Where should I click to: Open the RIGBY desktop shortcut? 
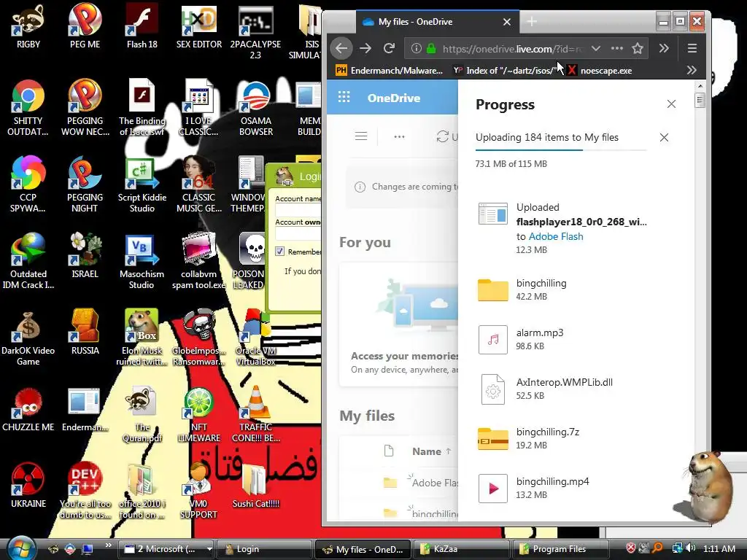pos(28,26)
